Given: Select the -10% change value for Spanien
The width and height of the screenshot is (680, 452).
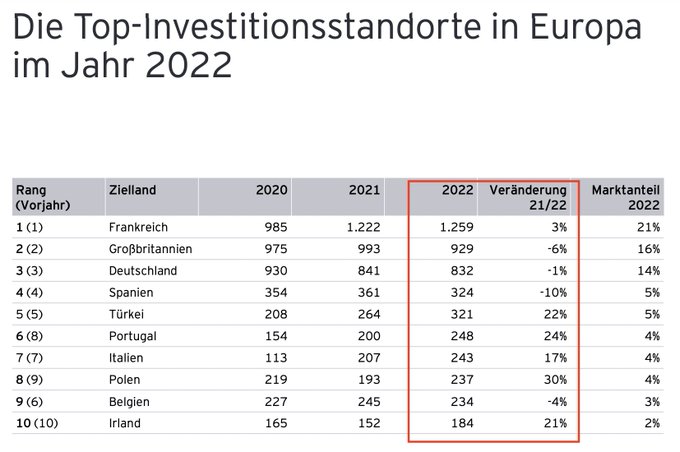Looking at the screenshot, I should coord(553,292).
